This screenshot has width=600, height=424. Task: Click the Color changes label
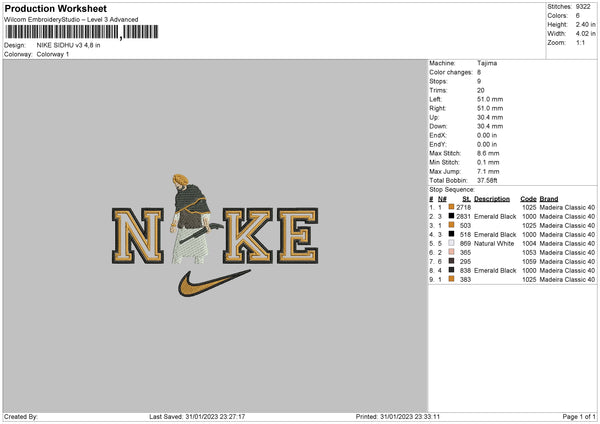pos(451,72)
